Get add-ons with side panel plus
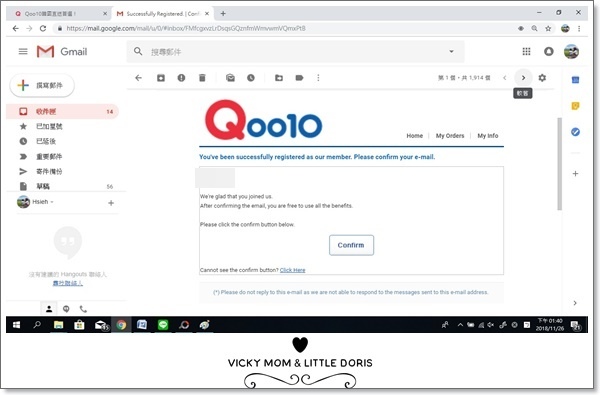Screen dimensions: 600x395 click(575, 173)
